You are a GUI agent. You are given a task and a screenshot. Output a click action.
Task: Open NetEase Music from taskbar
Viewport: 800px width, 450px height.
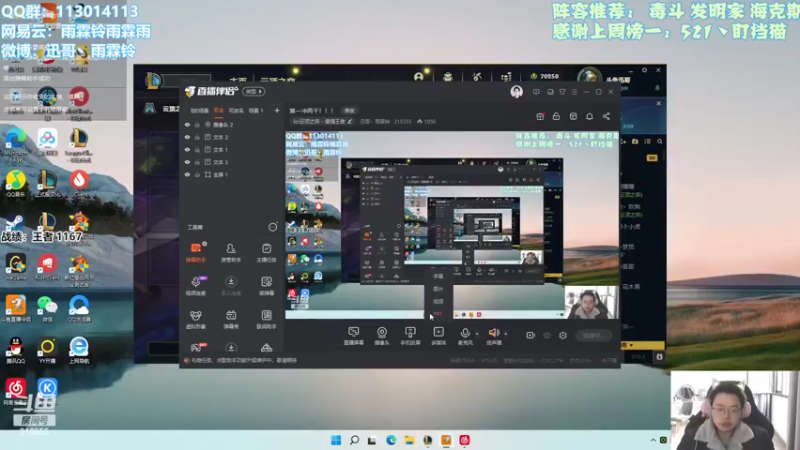464,440
